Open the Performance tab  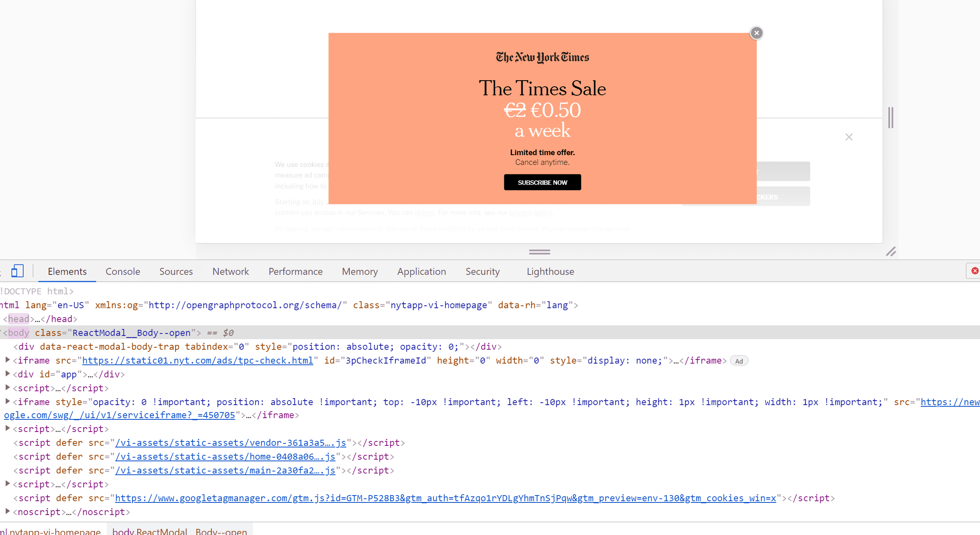click(295, 272)
